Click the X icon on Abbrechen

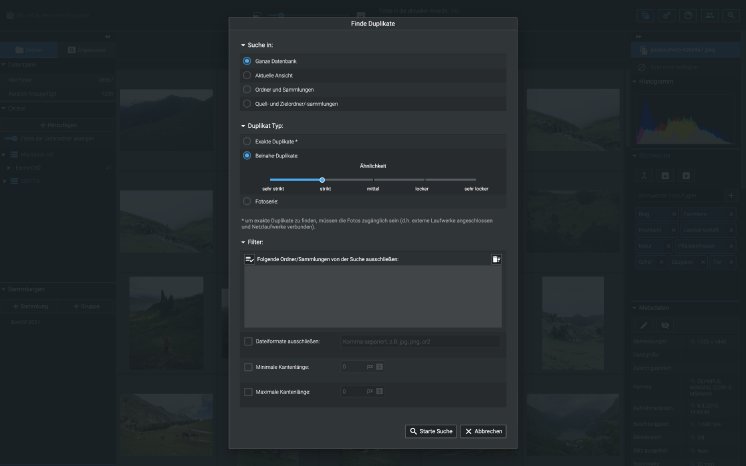(x=468, y=431)
